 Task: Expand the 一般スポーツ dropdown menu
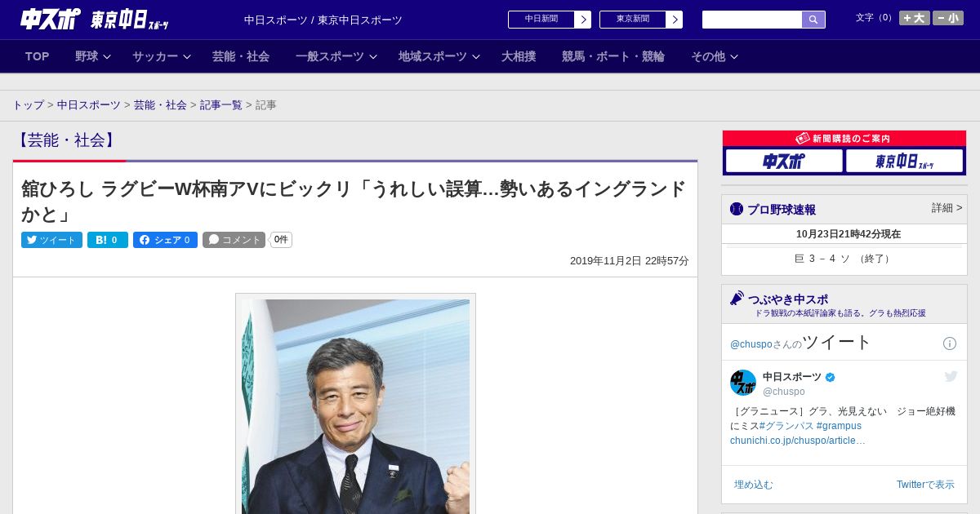tap(336, 56)
